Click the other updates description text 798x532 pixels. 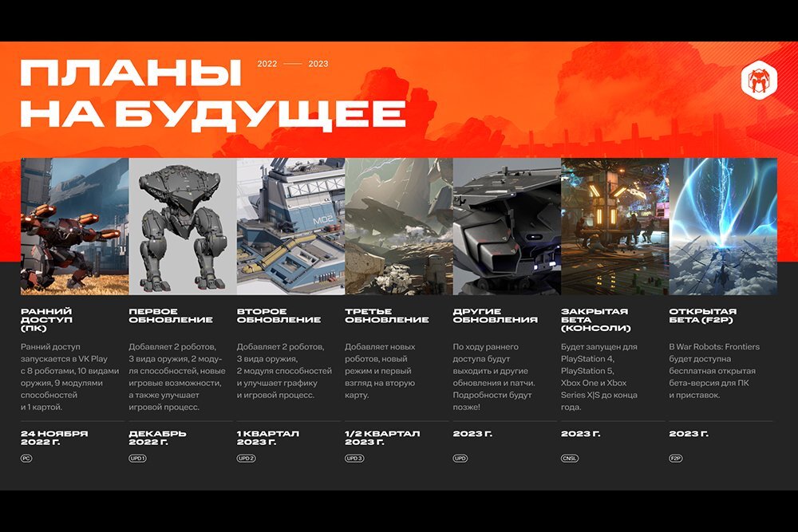(x=494, y=377)
